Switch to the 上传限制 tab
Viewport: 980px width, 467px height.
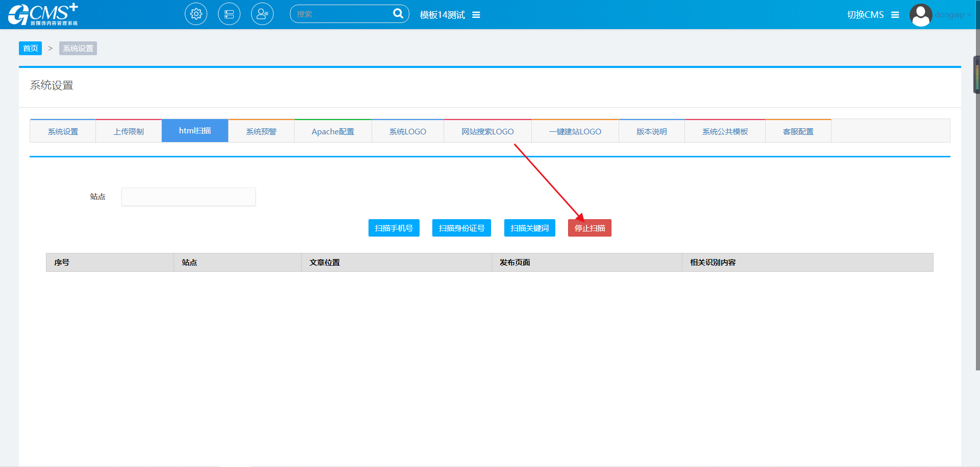click(129, 131)
